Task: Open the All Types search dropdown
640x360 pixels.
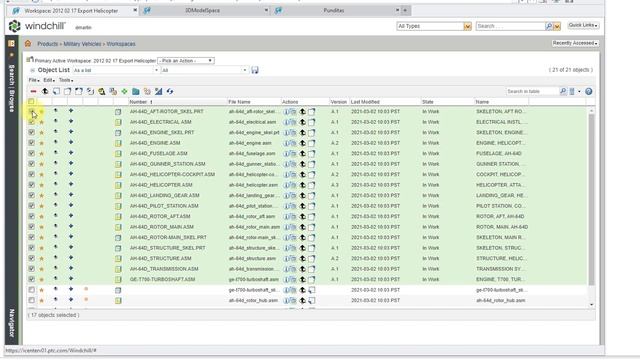Action: (x=434, y=26)
